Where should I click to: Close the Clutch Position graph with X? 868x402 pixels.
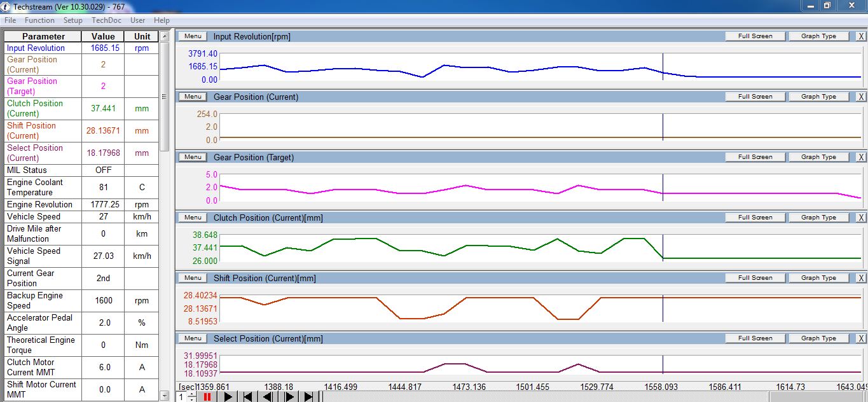tap(860, 218)
